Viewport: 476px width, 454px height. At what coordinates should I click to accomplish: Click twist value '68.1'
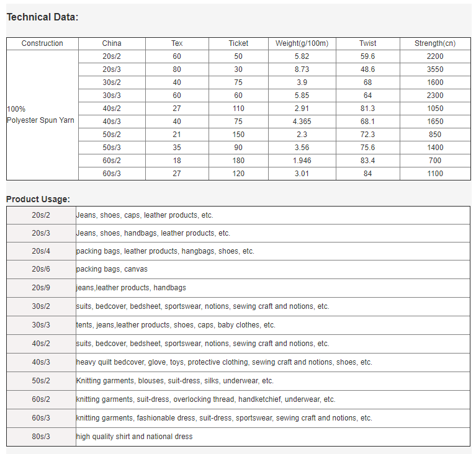367,122
